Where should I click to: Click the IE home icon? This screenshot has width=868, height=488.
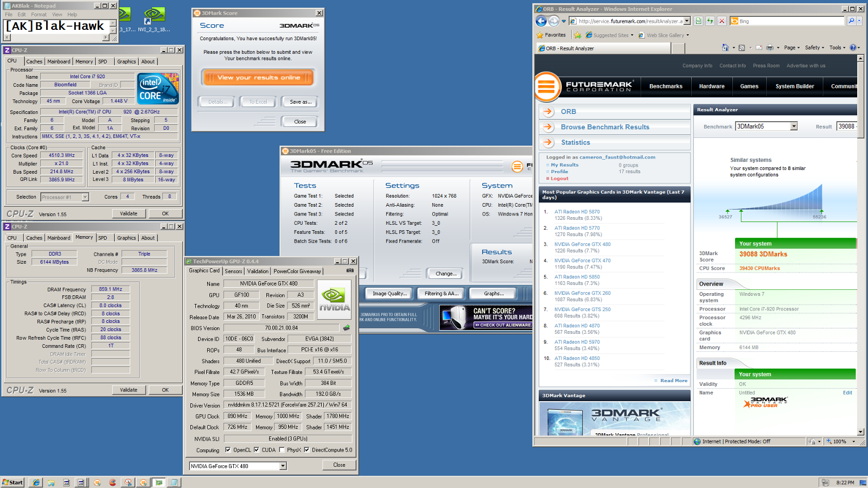(725, 47)
